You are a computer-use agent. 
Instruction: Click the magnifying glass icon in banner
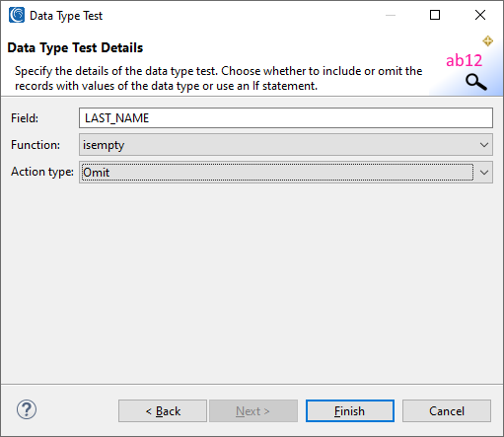coord(476,82)
